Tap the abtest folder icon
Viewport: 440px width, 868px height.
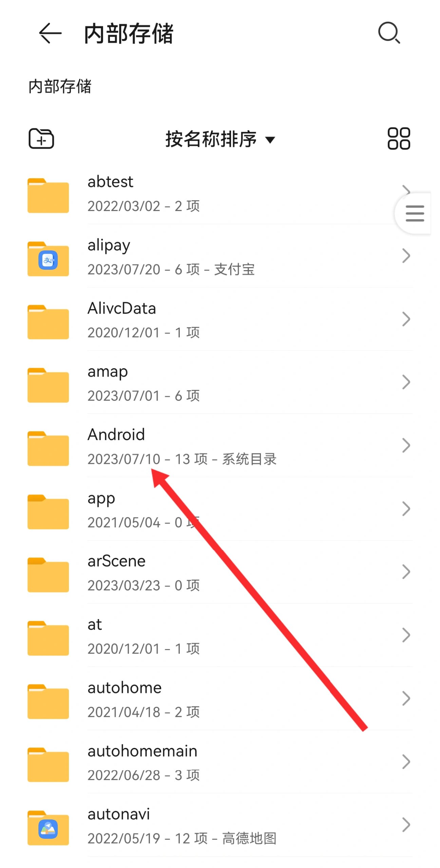tap(48, 195)
